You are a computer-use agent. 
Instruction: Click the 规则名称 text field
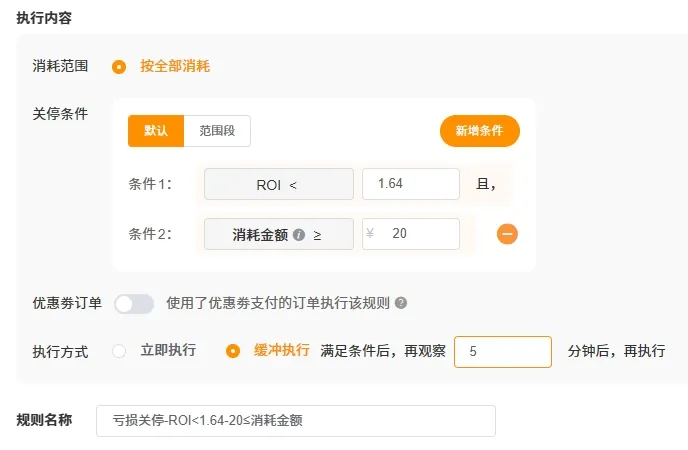(296, 421)
